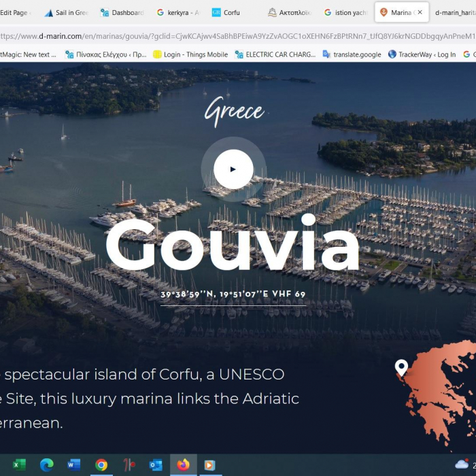This screenshot has height=476, width=476.
Task: Switch to the kerkyra Google search tab
Action: pyautogui.click(x=178, y=12)
